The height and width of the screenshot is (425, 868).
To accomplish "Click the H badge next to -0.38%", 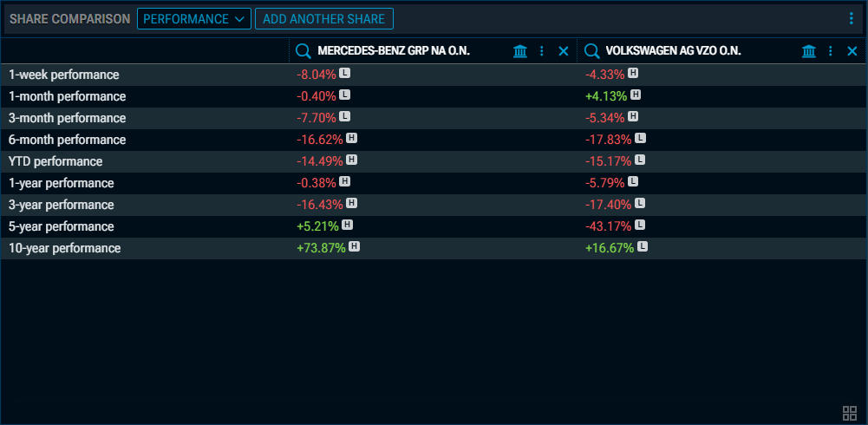I will tap(344, 181).
